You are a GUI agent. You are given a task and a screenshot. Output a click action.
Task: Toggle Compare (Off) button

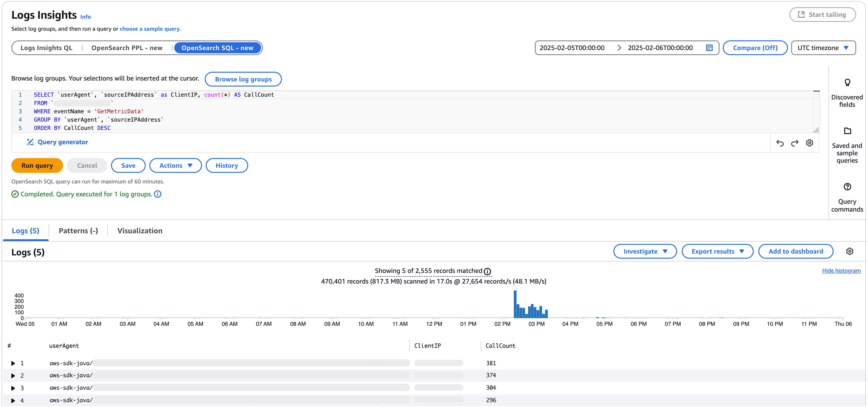(755, 48)
